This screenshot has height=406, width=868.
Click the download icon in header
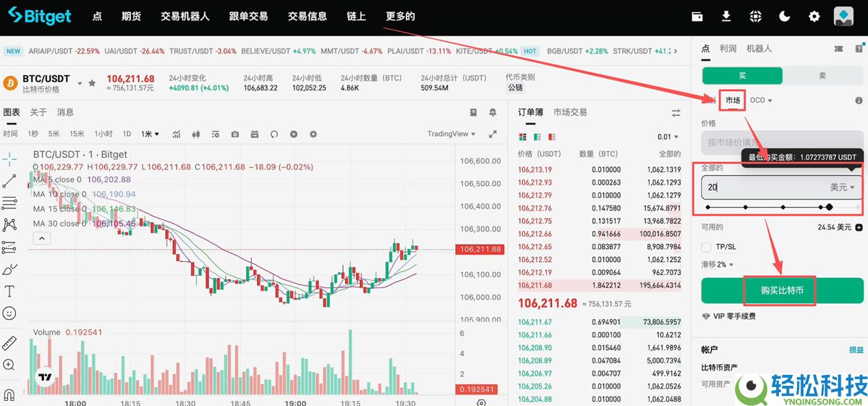point(726,16)
